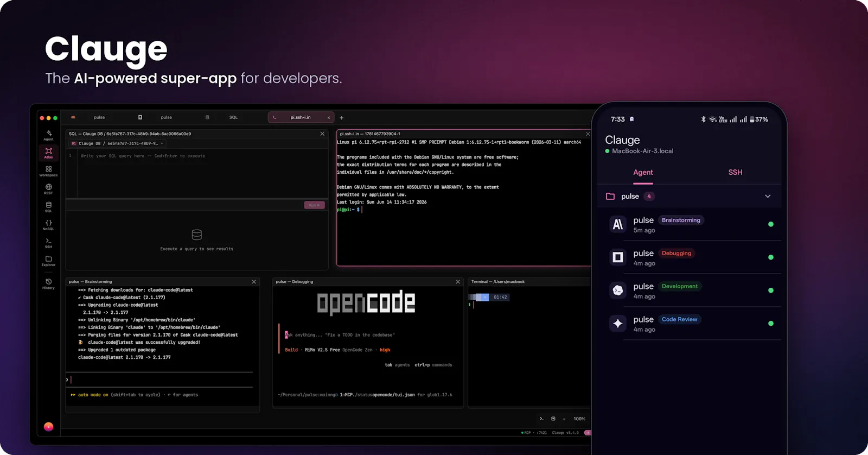Click the Anthropic icon of Brainstorming session
The image size is (868, 455).
point(618,224)
